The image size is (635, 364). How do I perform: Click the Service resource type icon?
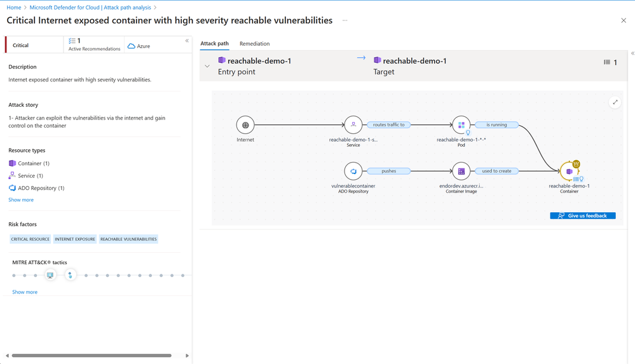click(x=12, y=175)
